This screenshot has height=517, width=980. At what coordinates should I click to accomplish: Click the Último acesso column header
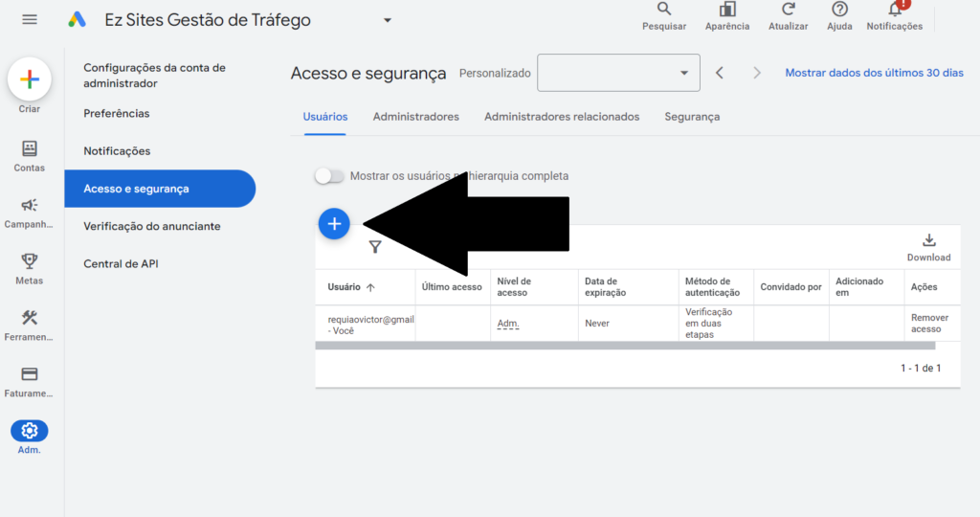pos(452,287)
